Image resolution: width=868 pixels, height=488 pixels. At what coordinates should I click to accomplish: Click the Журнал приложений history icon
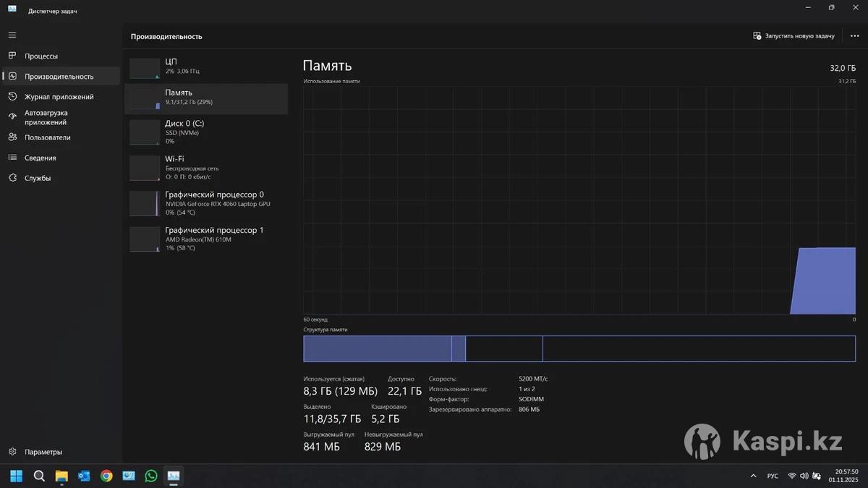click(12, 96)
